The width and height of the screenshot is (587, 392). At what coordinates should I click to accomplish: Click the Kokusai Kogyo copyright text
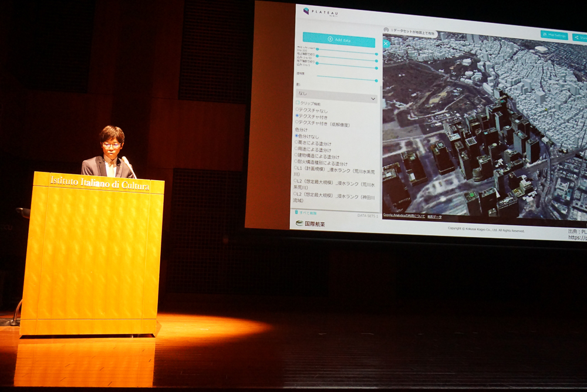(x=486, y=229)
